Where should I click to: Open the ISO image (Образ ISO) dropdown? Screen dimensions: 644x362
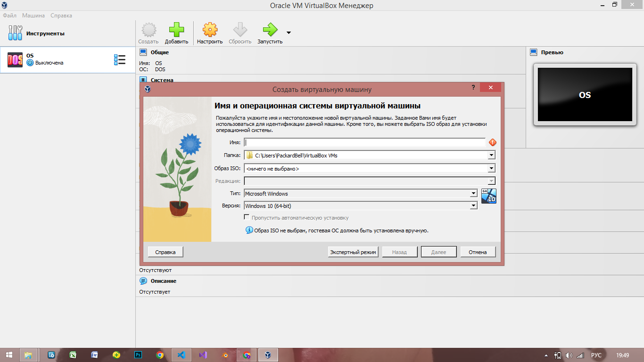(x=491, y=168)
